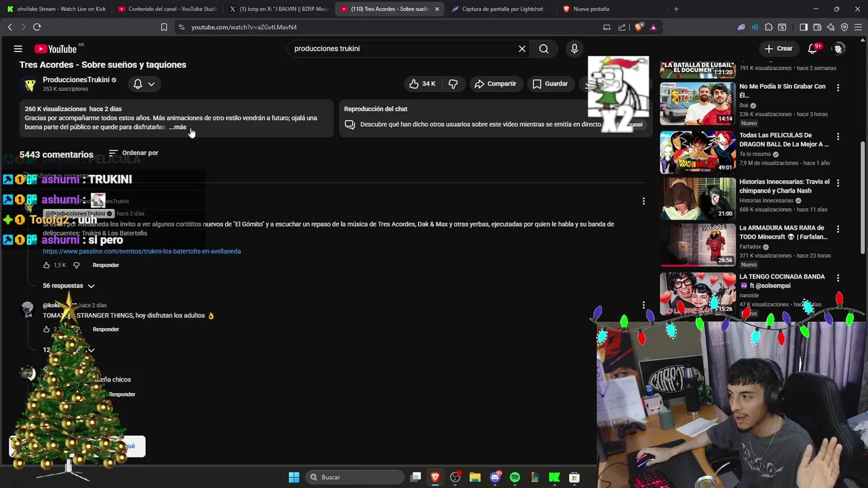
Task: Toggle the Brave sidebar panel
Action: point(804,27)
